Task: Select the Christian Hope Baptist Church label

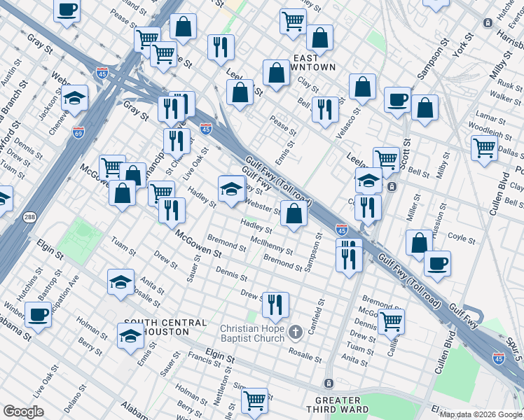Action: [x=252, y=333]
